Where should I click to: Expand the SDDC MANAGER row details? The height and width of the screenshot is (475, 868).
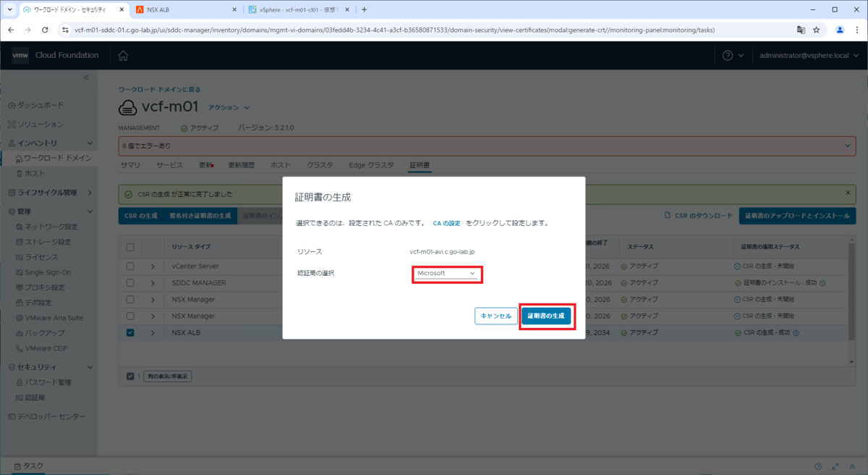pos(153,282)
